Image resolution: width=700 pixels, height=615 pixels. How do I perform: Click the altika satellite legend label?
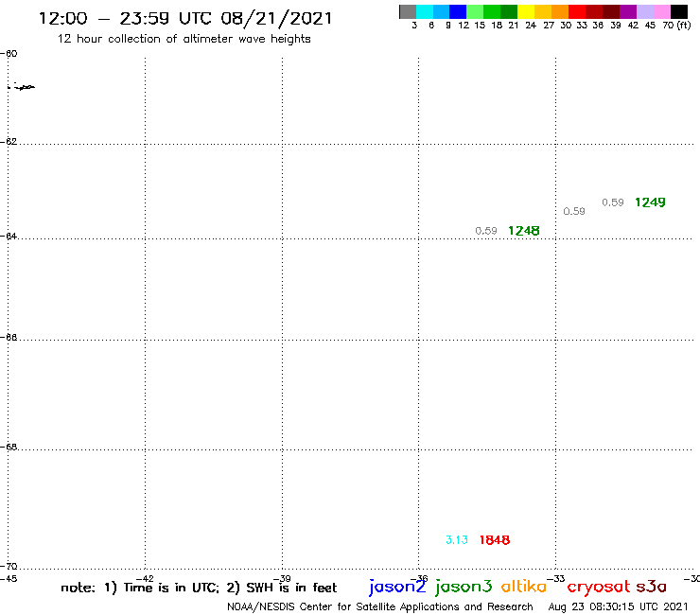pos(524,586)
